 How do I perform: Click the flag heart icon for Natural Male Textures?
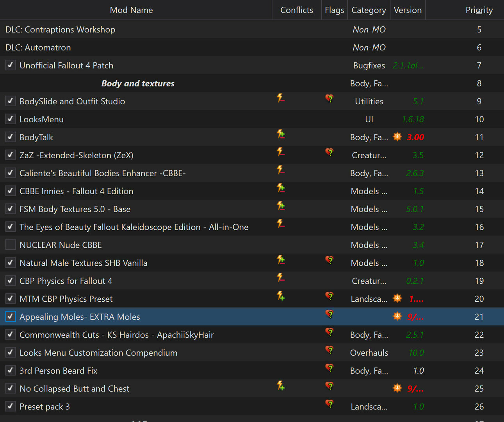click(329, 260)
